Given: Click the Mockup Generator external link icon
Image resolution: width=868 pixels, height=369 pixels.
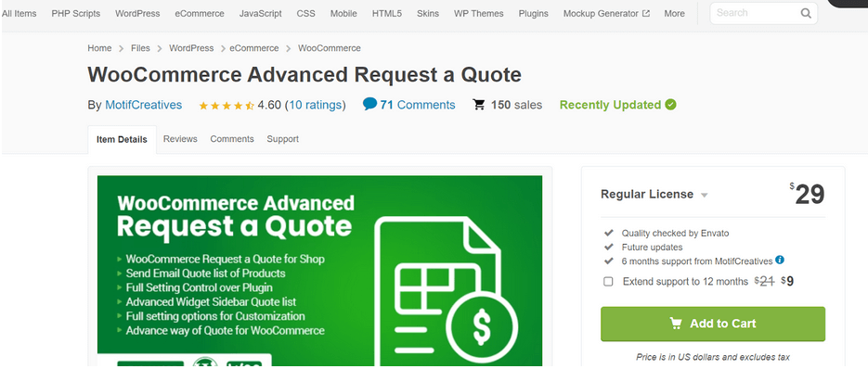Looking at the screenshot, I should [x=645, y=13].
